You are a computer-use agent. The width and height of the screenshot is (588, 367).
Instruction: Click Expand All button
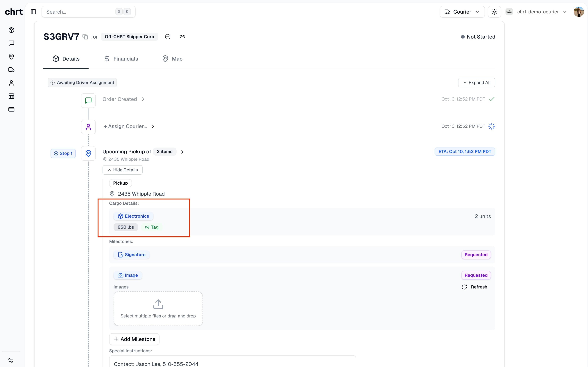(476, 83)
